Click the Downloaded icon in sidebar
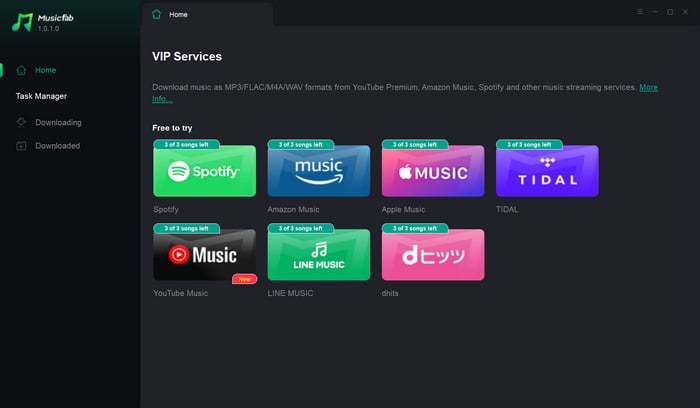The height and width of the screenshot is (408, 700). [x=21, y=146]
